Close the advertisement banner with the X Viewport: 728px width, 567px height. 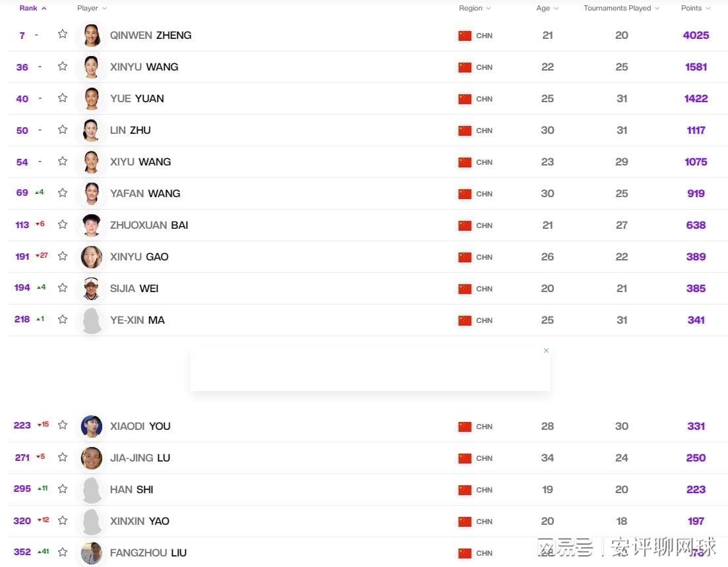point(546,351)
